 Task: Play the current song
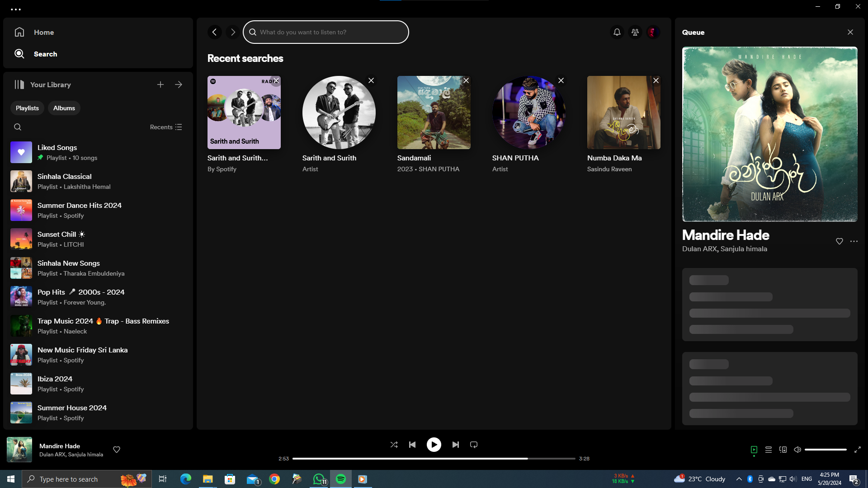(x=434, y=445)
